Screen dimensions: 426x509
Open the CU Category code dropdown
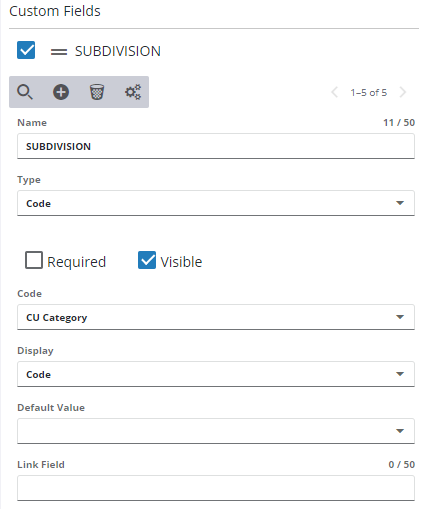(x=216, y=317)
